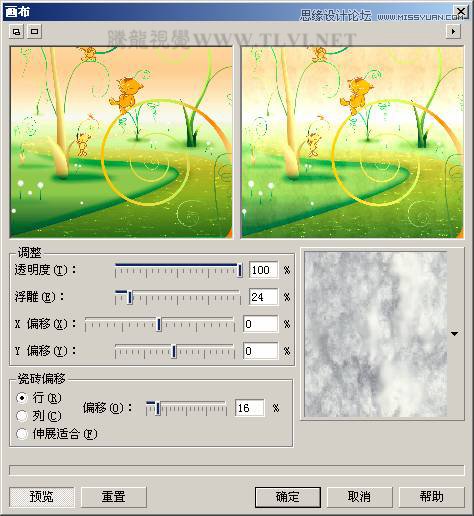The width and height of the screenshot is (474, 516).
Task: Confirm with the 确定 button
Action: tap(288, 497)
